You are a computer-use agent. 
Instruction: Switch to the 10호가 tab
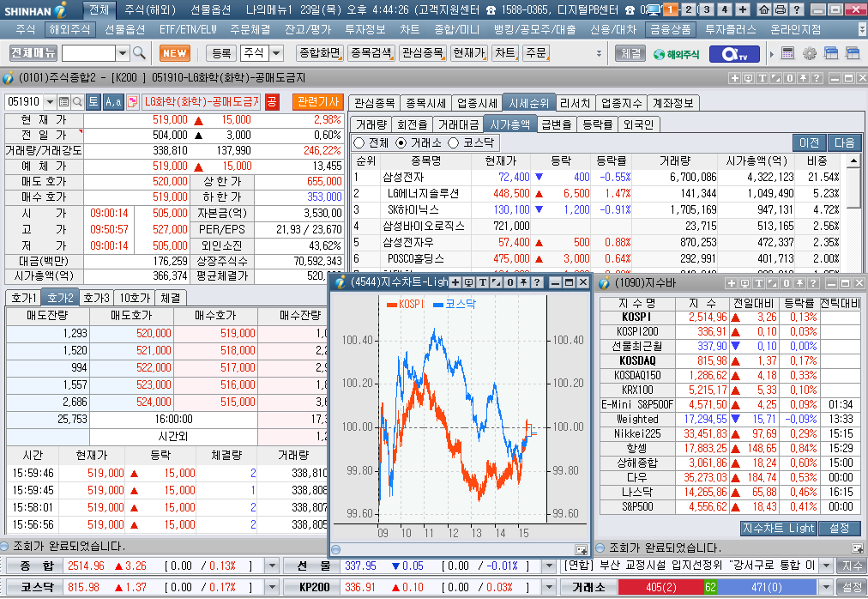point(135,298)
